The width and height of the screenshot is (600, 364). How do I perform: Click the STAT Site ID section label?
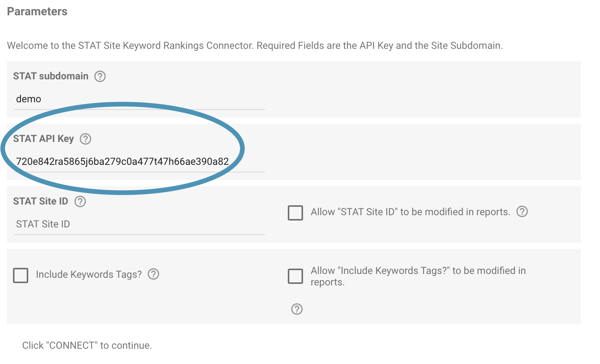[x=40, y=201]
